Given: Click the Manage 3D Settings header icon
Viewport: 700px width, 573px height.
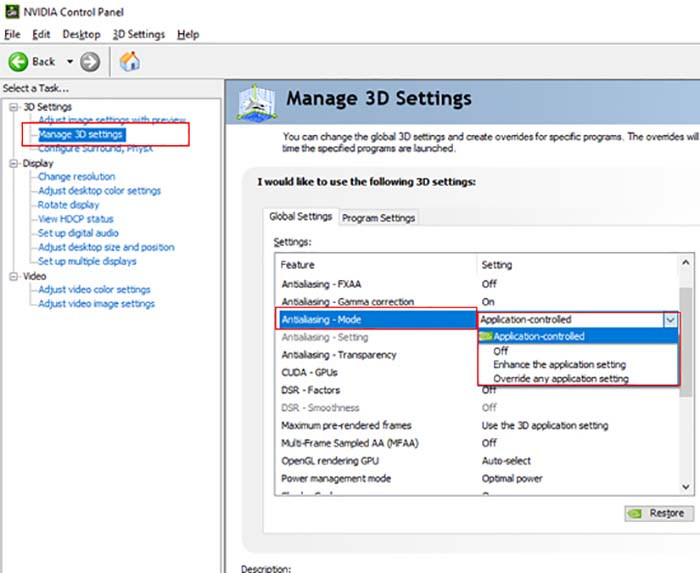Looking at the screenshot, I should pyautogui.click(x=256, y=102).
